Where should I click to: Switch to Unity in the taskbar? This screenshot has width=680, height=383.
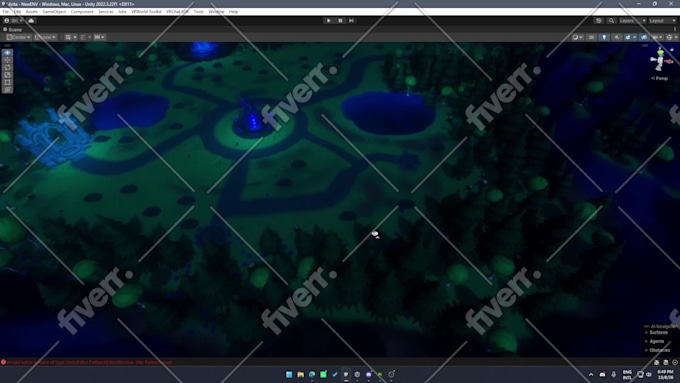click(x=346, y=374)
